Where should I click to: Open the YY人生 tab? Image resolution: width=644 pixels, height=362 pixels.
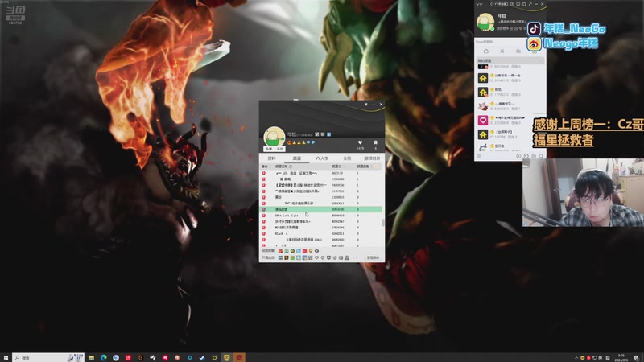321,158
